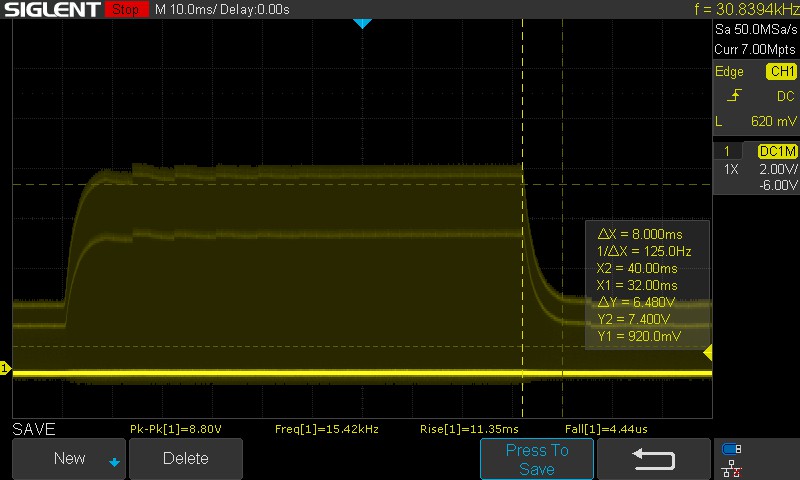The width and height of the screenshot is (800, 480).
Task: Click the yellow trigger level arrow marker
Action: click(708, 353)
